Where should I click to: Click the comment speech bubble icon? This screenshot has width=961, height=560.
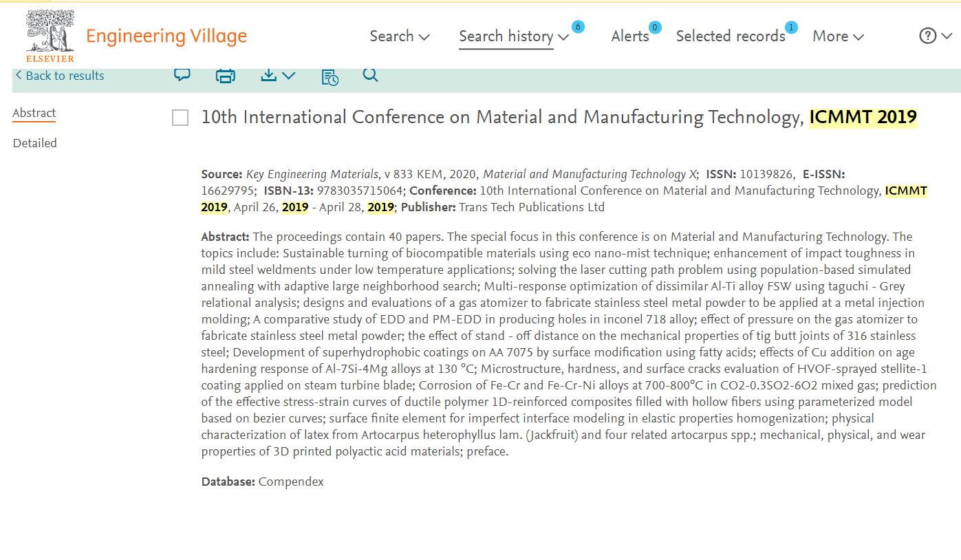182,76
